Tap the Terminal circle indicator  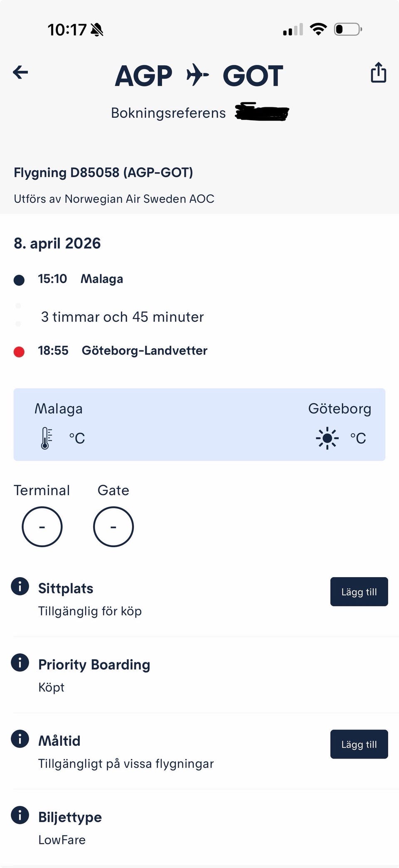(x=42, y=526)
